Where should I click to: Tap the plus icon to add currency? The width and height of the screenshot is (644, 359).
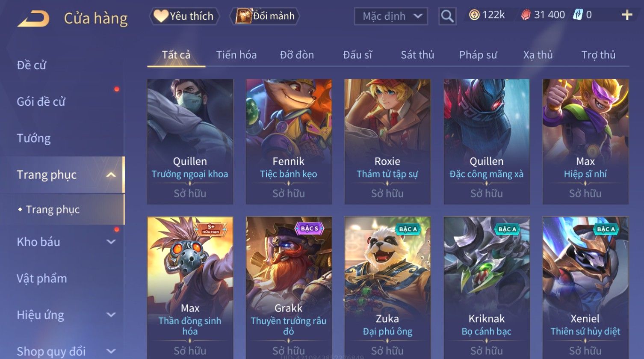(x=627, y=15)
